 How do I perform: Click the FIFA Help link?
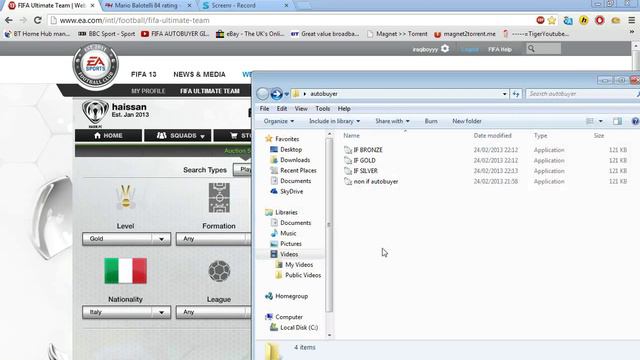point(500,49)
